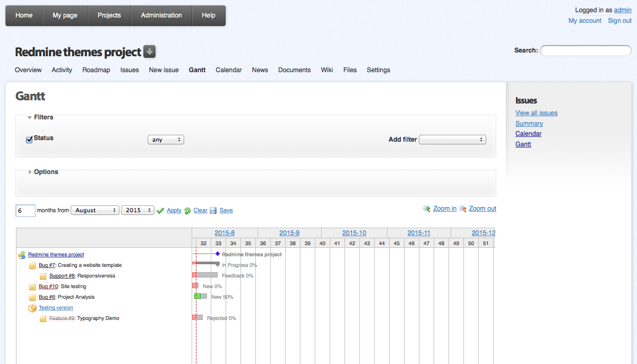Open the Bug #10 issue link
Screen dimensions: 637x364
[48, 287]
